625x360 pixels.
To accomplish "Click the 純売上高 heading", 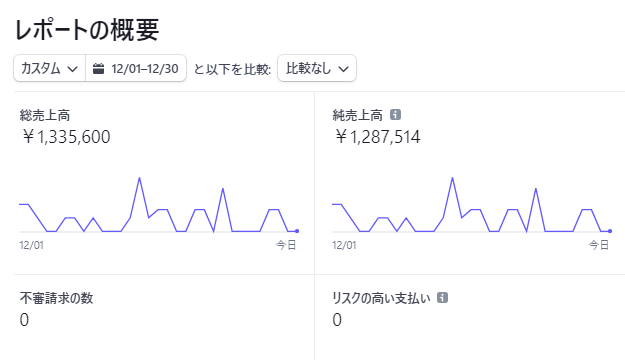I will (358, 115).
